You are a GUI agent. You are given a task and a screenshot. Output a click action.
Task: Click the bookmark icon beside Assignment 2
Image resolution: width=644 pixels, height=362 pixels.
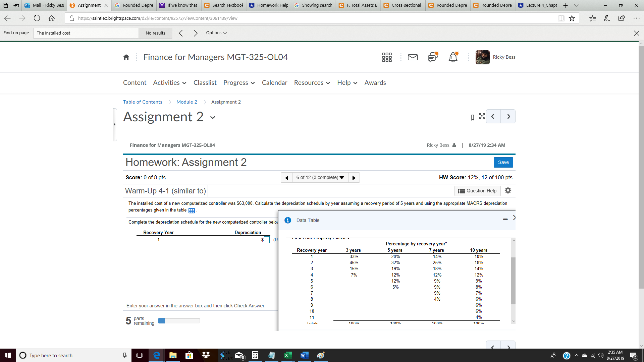click(472, 117)
